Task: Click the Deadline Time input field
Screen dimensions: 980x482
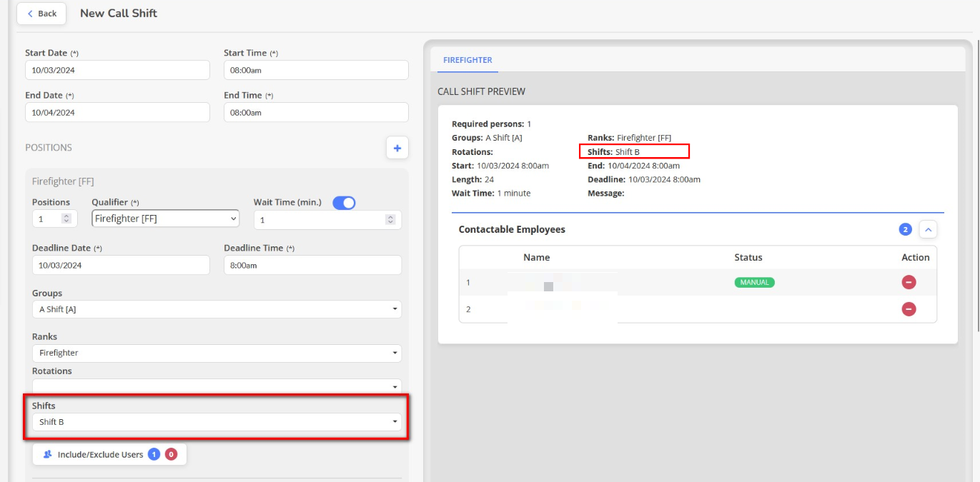Action: [x=312, y=265]
